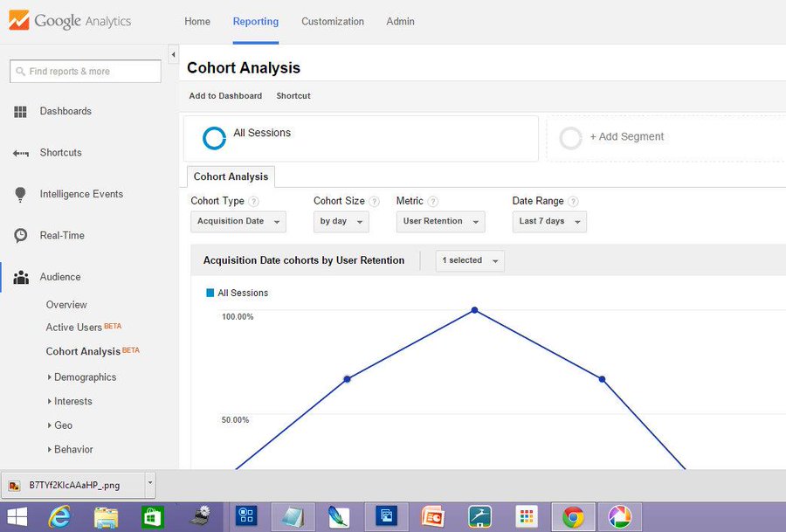Click the Google Analytics logo
This screenshot has width=786, height=532.
[x=70, y=21]
